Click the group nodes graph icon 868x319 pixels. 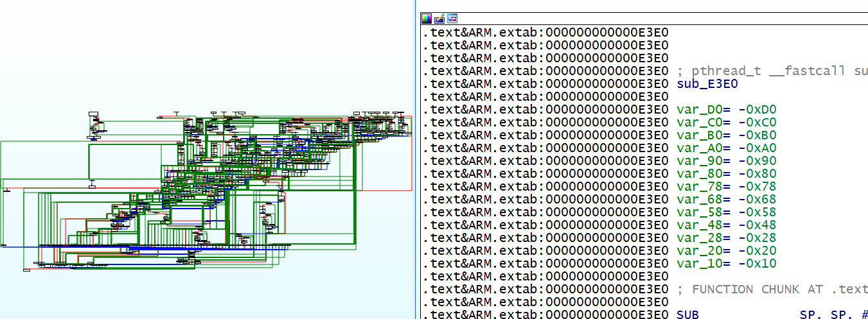452,19
